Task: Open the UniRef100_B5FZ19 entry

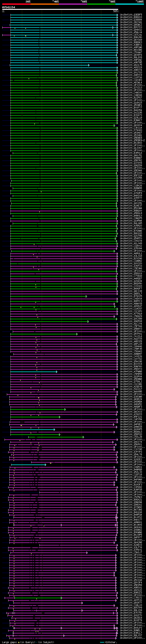Action: pos(131,176)
